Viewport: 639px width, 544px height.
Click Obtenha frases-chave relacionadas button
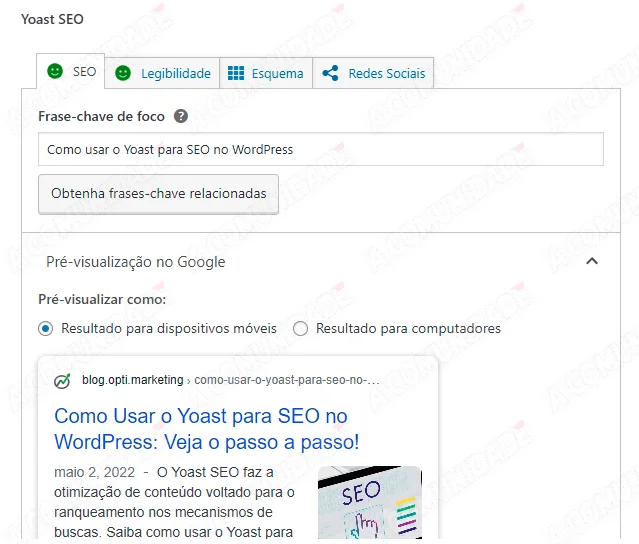point(159,194)
